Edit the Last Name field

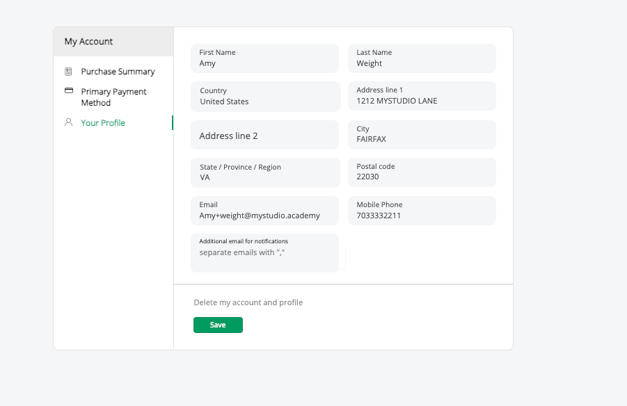[421, 59]
